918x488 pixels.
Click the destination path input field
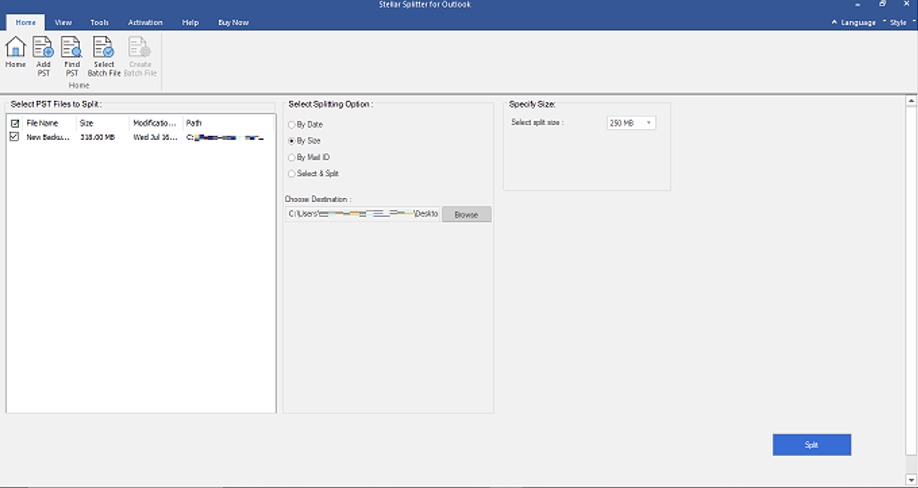[x=362, y=214]
